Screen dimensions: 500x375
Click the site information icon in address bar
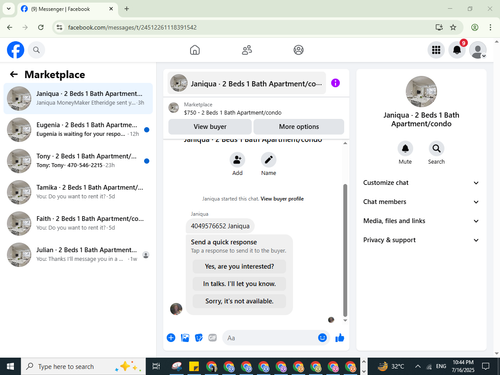(x=59, y=27)
